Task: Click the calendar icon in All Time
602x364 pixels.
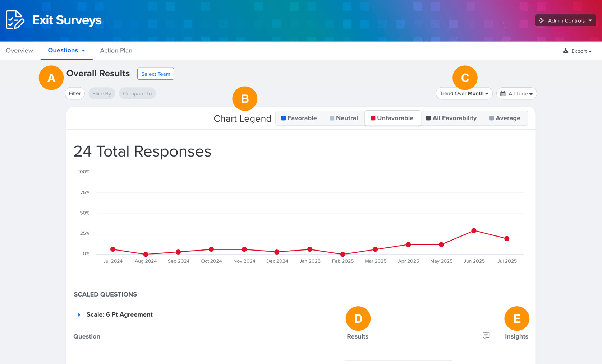Action: pos(503,93)
